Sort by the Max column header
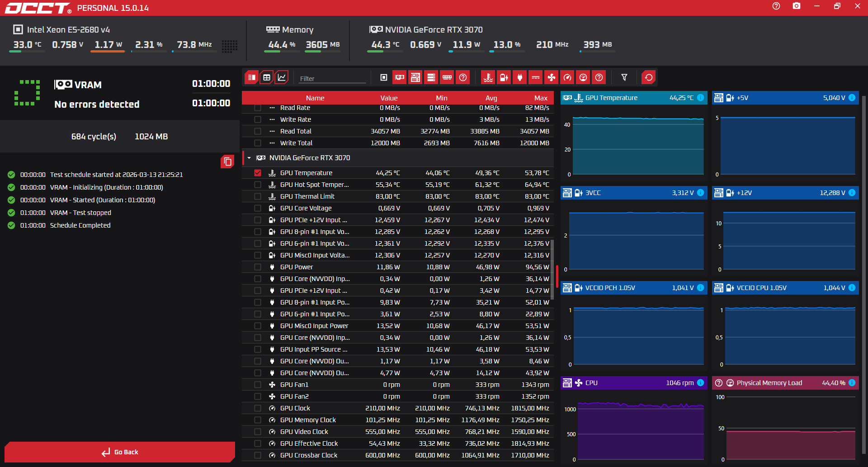The height and width of the screenshot is (467, 868). 541,98
